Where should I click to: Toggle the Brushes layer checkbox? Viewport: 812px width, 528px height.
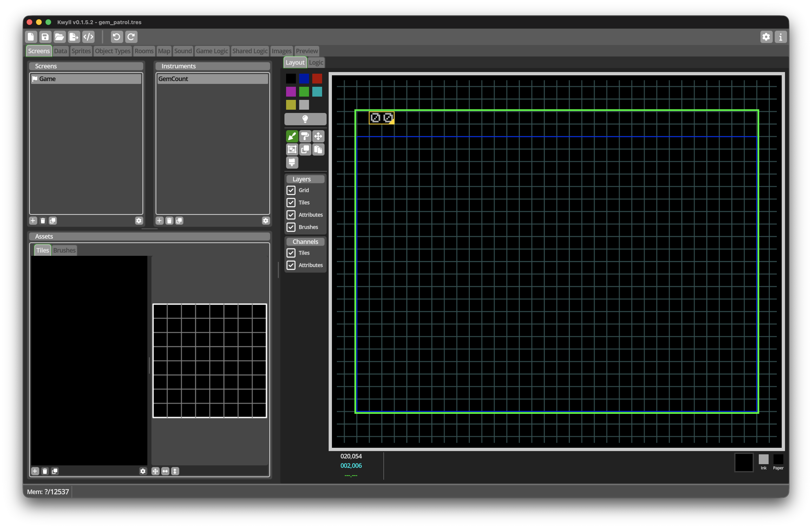(291, 227)
